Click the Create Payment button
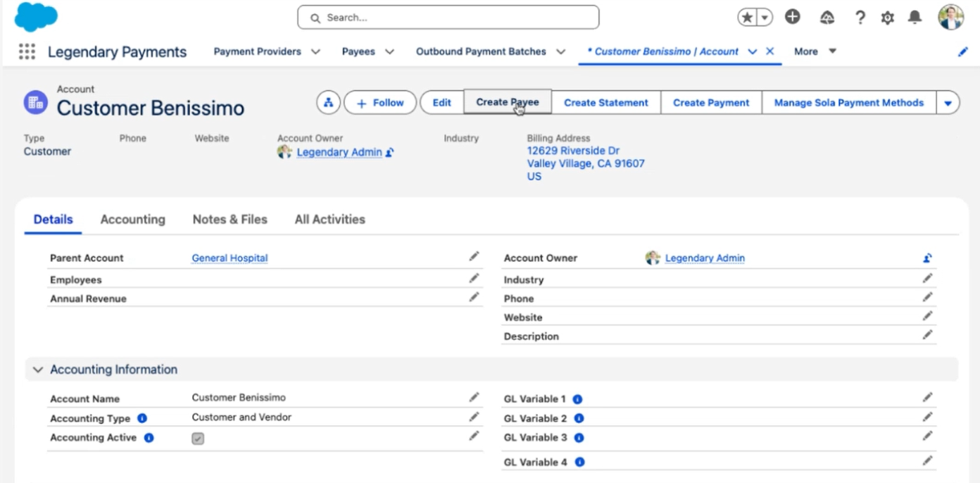Image resolution: width=980 pixels, height=483 pixels. coord(710,103)
